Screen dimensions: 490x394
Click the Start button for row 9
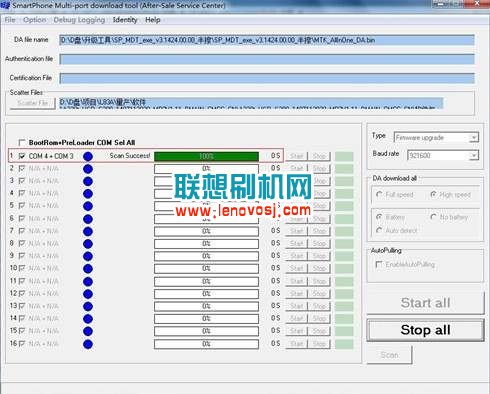[296, 256]
